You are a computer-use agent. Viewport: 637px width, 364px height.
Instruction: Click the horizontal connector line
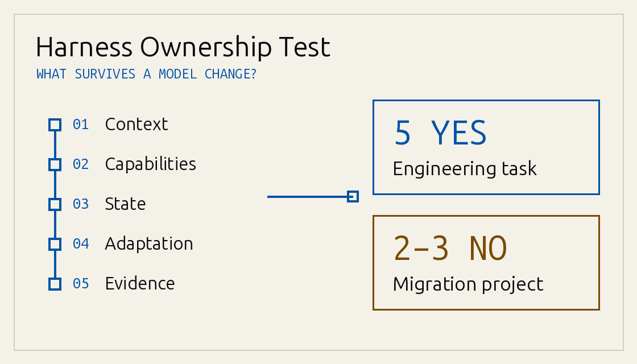pos(308,197)
